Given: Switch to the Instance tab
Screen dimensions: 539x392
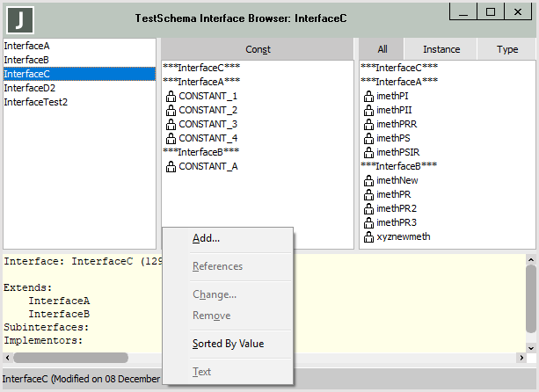Looking at the screenshot, I should 441,49.
